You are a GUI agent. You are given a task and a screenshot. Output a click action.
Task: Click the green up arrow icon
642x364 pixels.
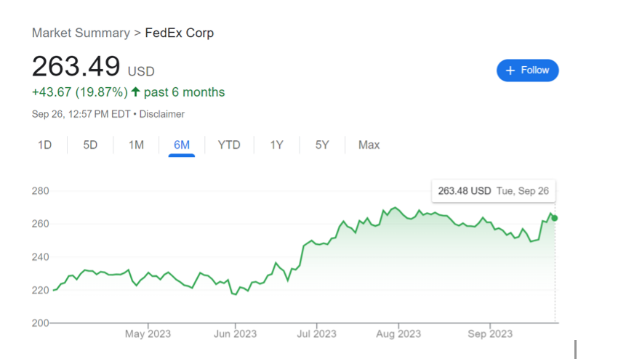pyautogui.click(x=135, y=92)
